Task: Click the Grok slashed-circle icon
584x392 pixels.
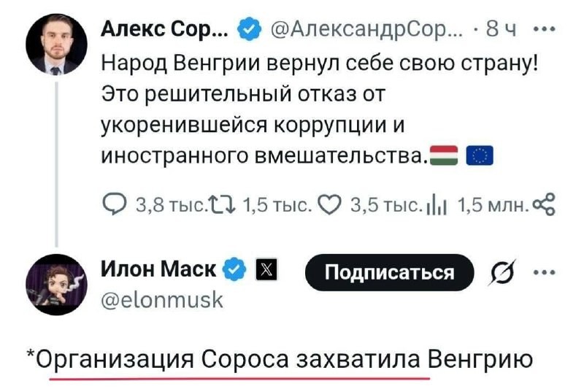Action: (x=503, y=273)
